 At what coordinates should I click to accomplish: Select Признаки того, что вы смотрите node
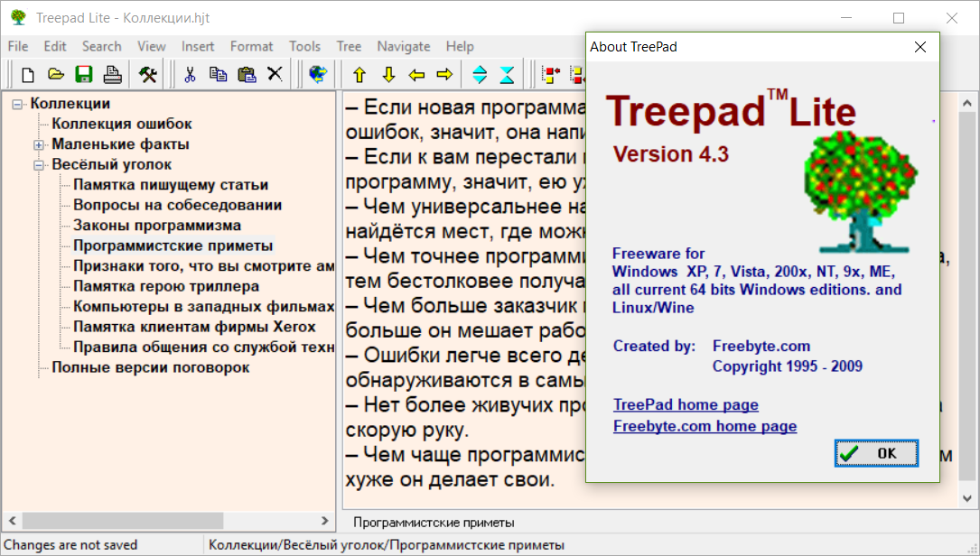click(204, 266)
